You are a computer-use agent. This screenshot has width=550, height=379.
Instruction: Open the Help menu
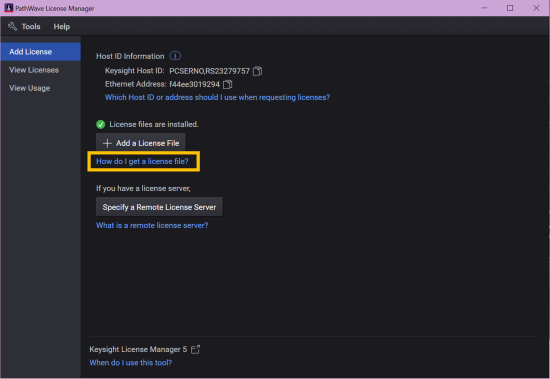pos(62,27)
